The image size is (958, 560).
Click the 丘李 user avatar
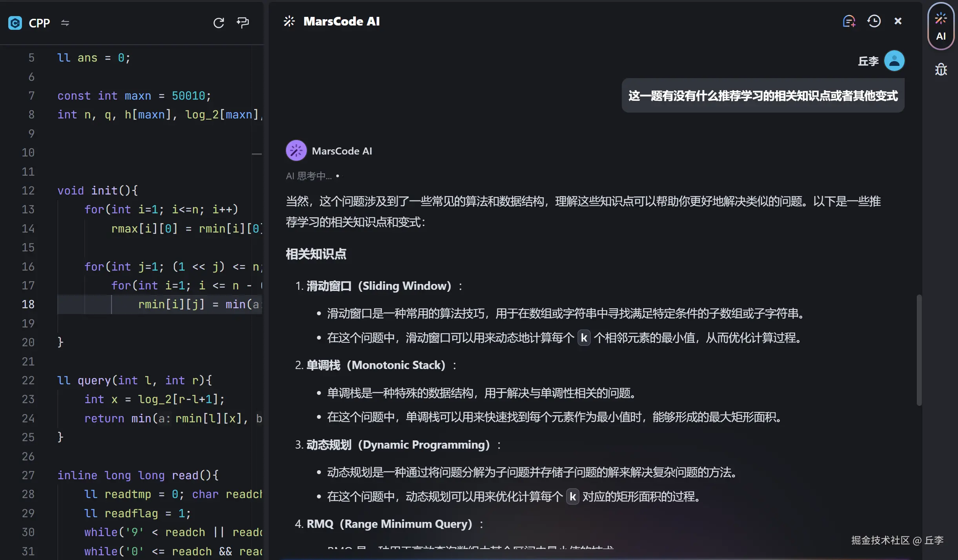tap(894, 61)
